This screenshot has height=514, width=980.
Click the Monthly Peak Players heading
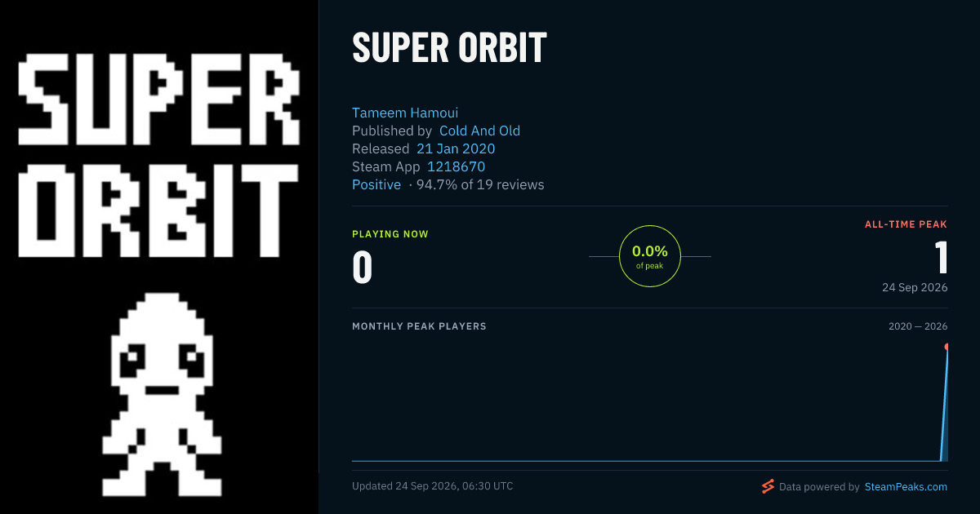[419, 326]
